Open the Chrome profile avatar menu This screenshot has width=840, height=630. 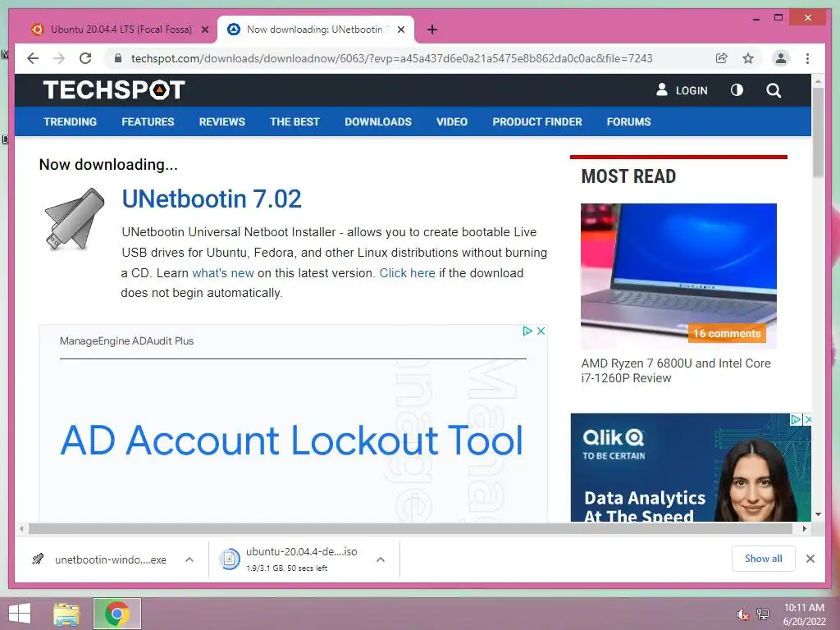(x=781, y=58)
